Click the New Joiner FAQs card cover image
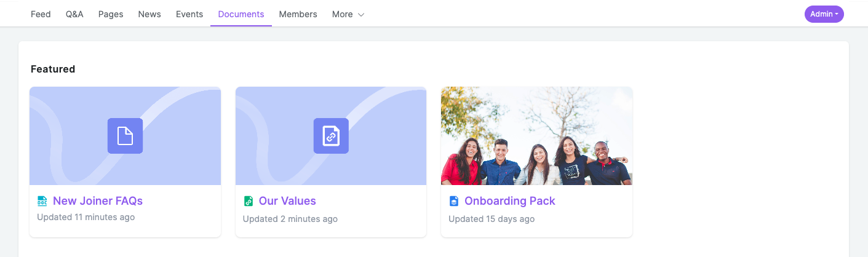The height and width of the screenshot is (257, 868). (x=125, y=136)
